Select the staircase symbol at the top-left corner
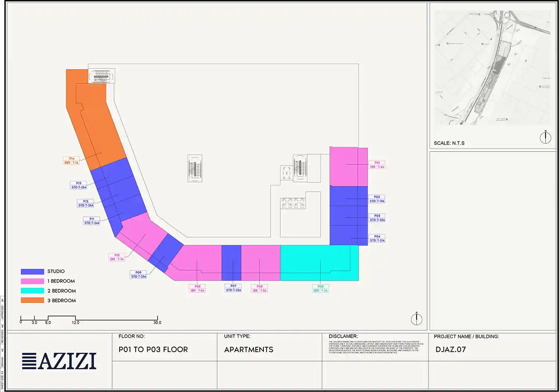 click(101, 76)
